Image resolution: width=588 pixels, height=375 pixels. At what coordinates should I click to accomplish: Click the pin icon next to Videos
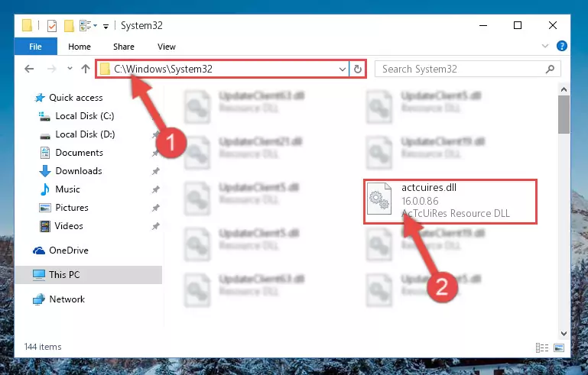pos(155,226)
